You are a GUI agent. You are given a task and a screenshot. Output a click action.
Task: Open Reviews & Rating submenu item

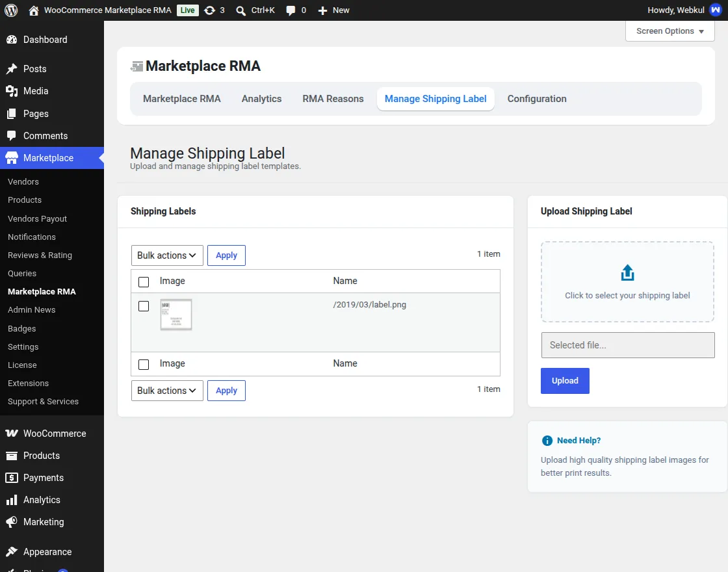(40, 255)
